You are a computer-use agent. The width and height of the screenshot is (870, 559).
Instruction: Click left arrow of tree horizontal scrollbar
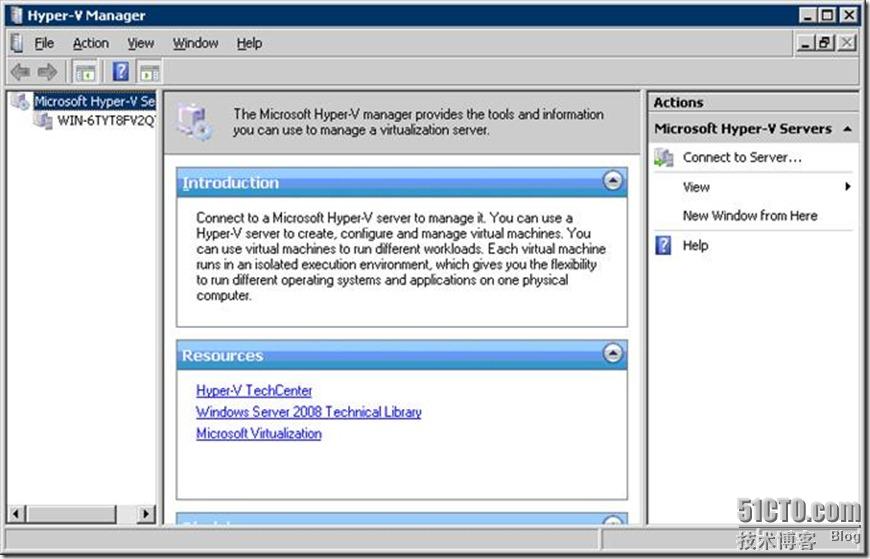pos(16,513)
